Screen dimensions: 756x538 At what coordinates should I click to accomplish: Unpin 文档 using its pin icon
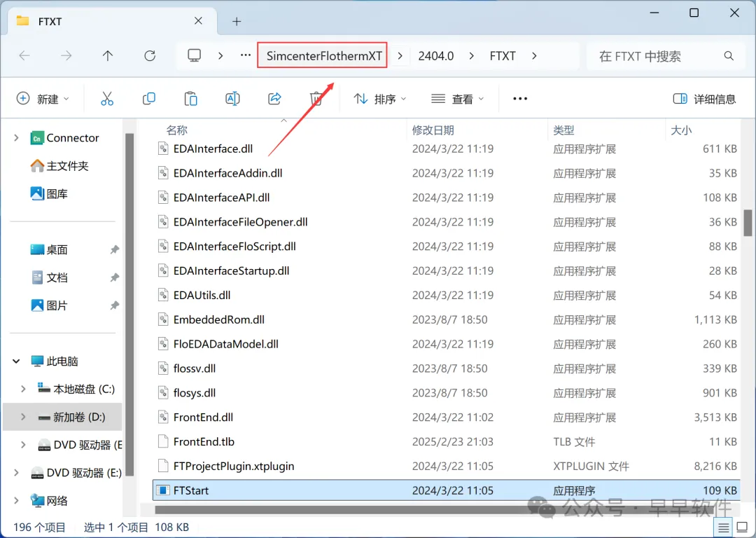(x=114, y=277)
